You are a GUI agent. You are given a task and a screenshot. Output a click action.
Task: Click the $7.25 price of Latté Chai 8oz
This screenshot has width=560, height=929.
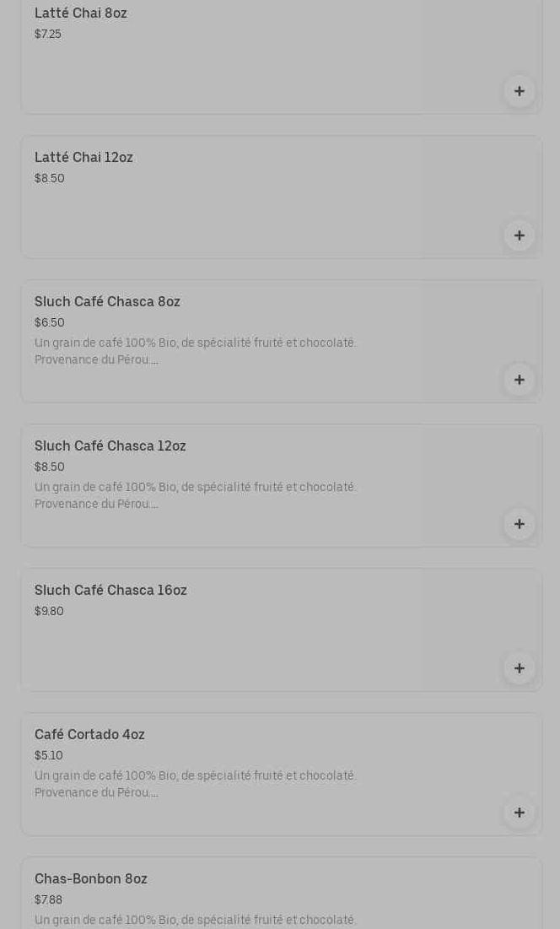pyautogui.click(x=48, y=35)
